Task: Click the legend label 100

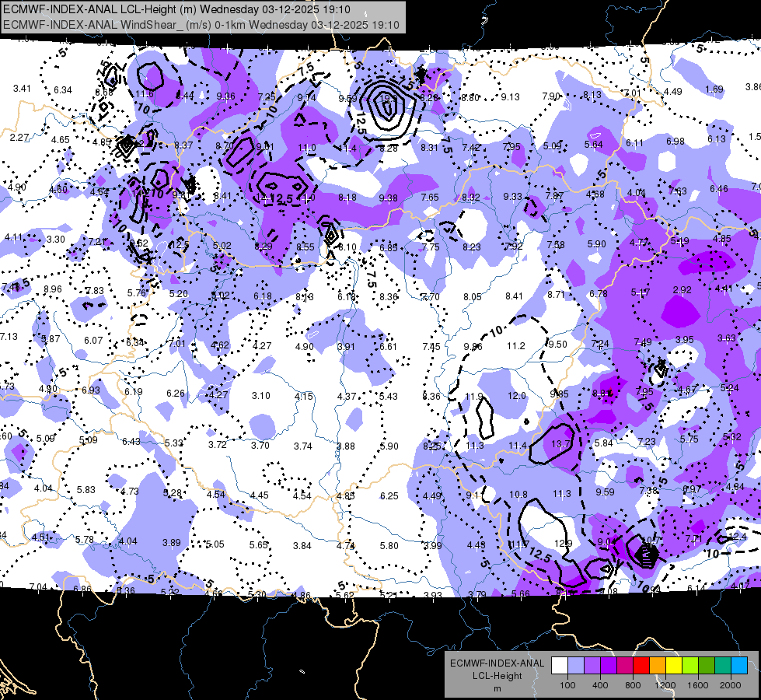Action: point(567,685)
